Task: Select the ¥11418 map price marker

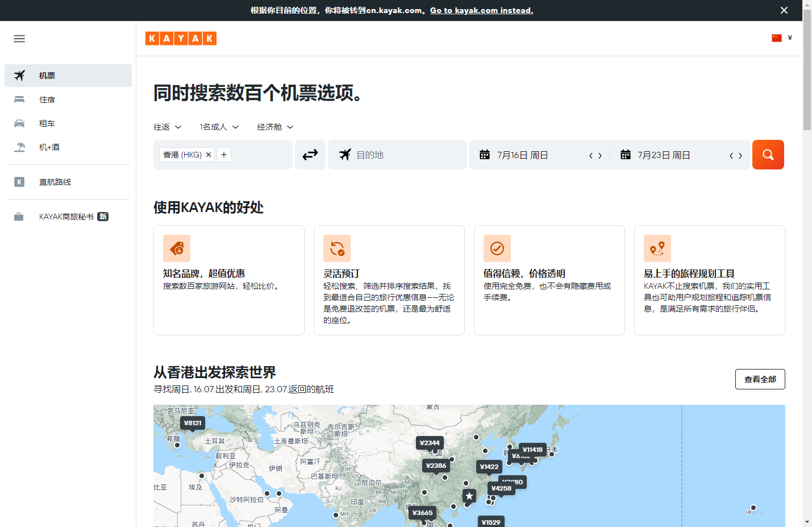Action: 532,449
